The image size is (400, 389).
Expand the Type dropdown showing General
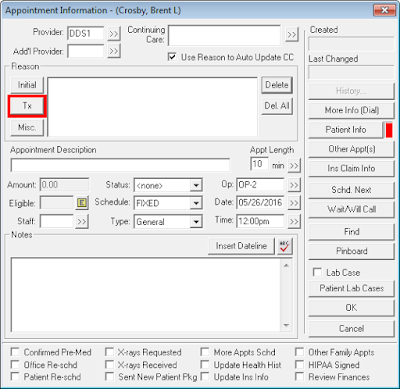pyautogui.click(x=196, y=222)
